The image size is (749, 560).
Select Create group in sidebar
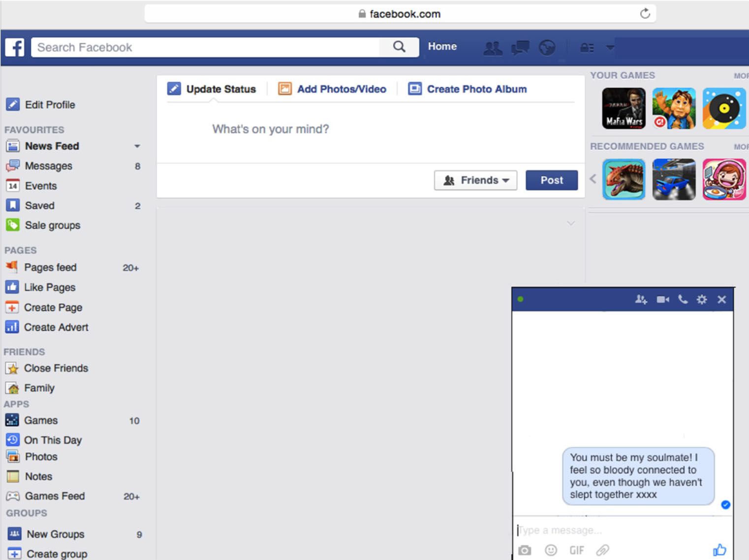click(x=48, y=554)
